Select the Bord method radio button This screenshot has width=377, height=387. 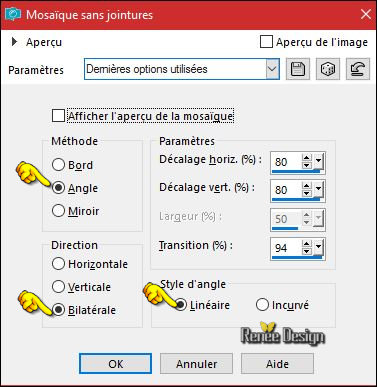[x=58, y=165]
